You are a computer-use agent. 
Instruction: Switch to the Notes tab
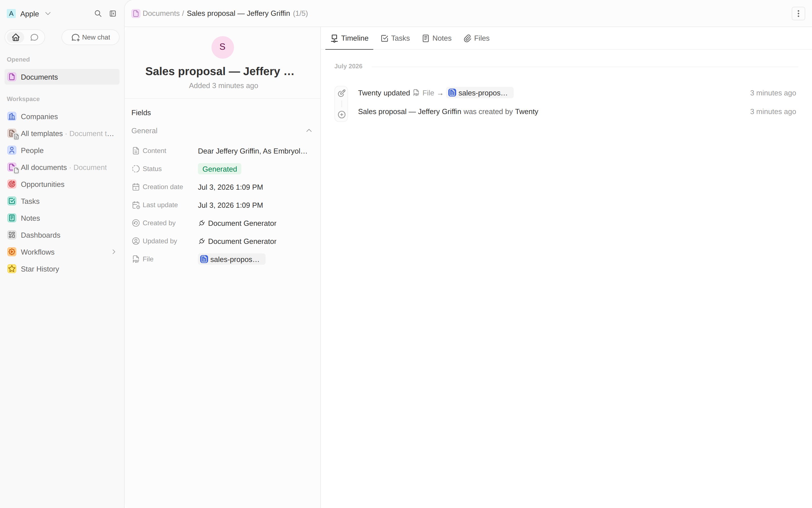tap(436, 38)
